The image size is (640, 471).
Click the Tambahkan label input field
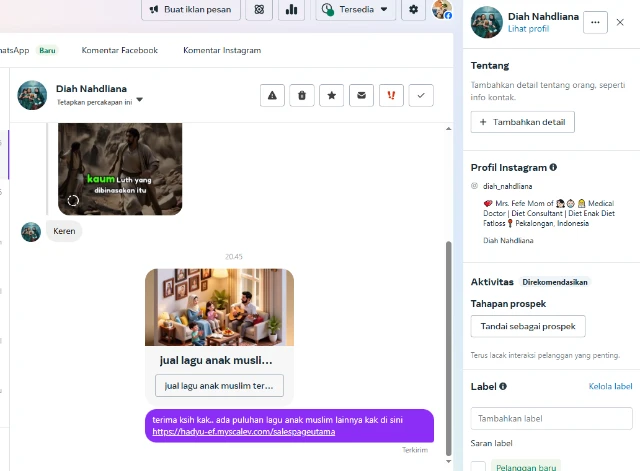(551, 418)
